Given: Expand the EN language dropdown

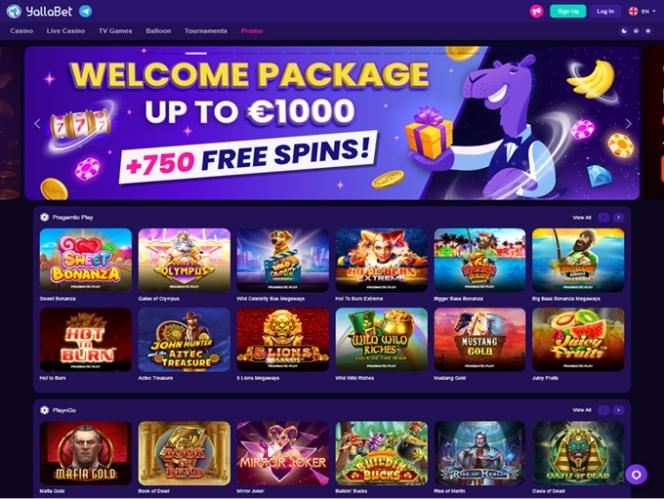Looking at the screenshot, I should [642, 11].
